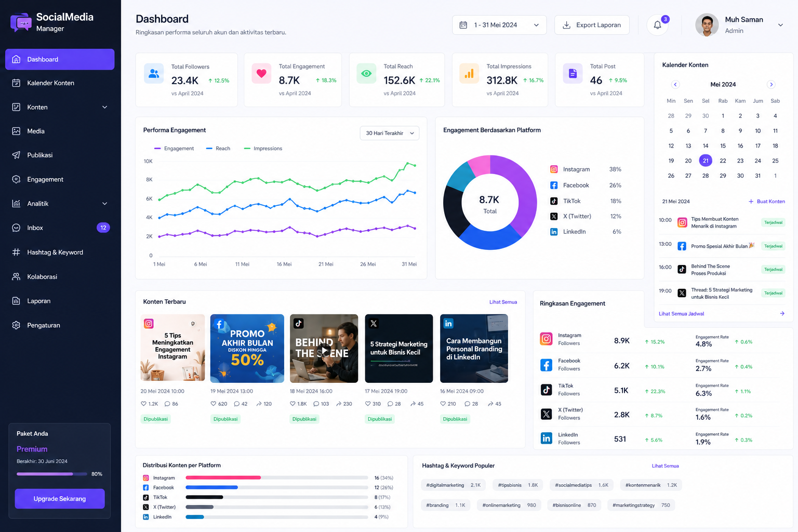Open the 5 Tips Instagram post thumbnail
This screenshot has height=532, width=798.
tap(172, 348)
